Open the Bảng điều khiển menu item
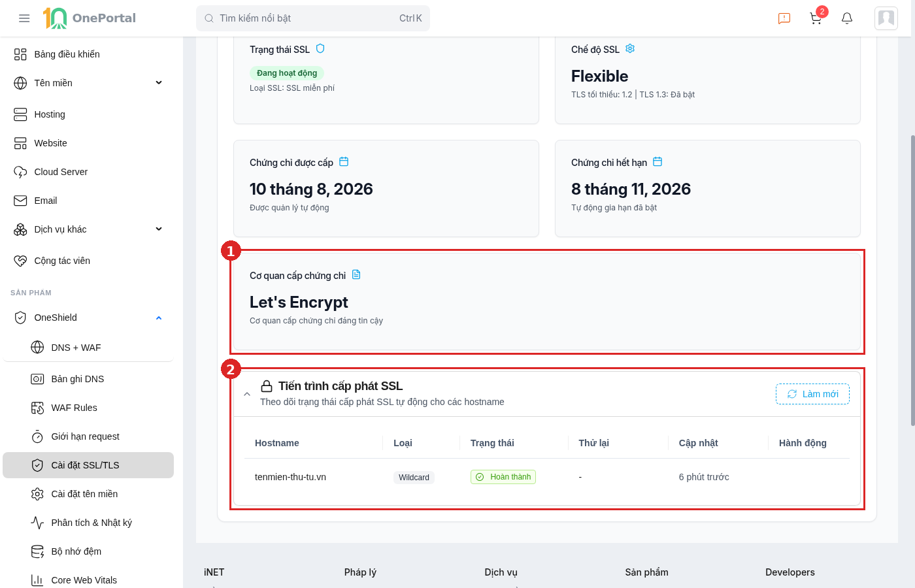 pos(88,54)
